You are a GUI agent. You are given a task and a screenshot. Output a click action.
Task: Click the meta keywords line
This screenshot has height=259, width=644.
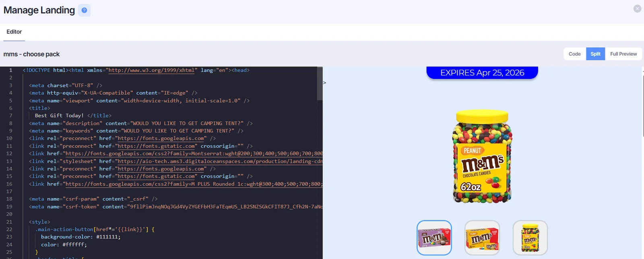click(136, 131)
